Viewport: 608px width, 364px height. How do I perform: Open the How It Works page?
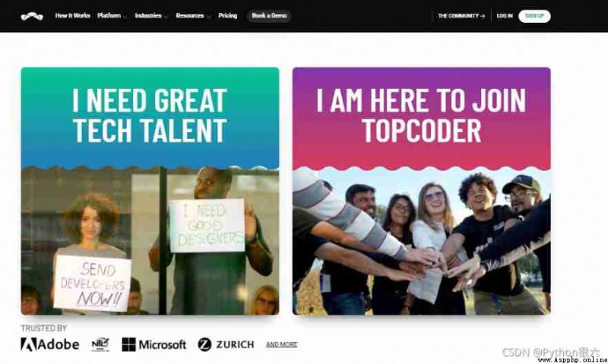tap(72, 16)
